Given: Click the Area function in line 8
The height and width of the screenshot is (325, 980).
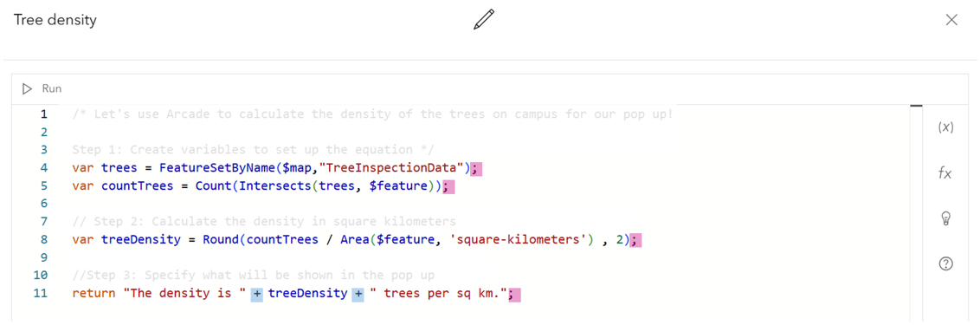Looking at the screenshot, I should [x=354, y=240].
